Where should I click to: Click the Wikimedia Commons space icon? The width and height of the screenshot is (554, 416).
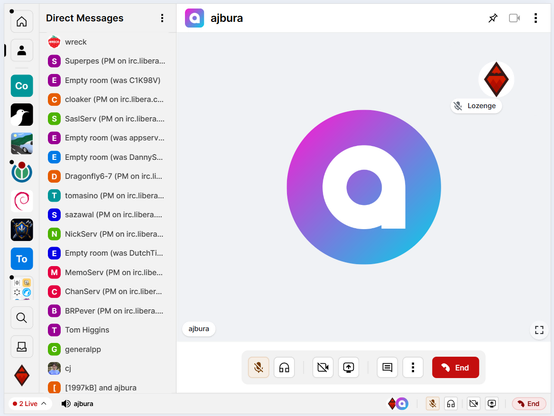pyautogui.click(x=22, y=172)
